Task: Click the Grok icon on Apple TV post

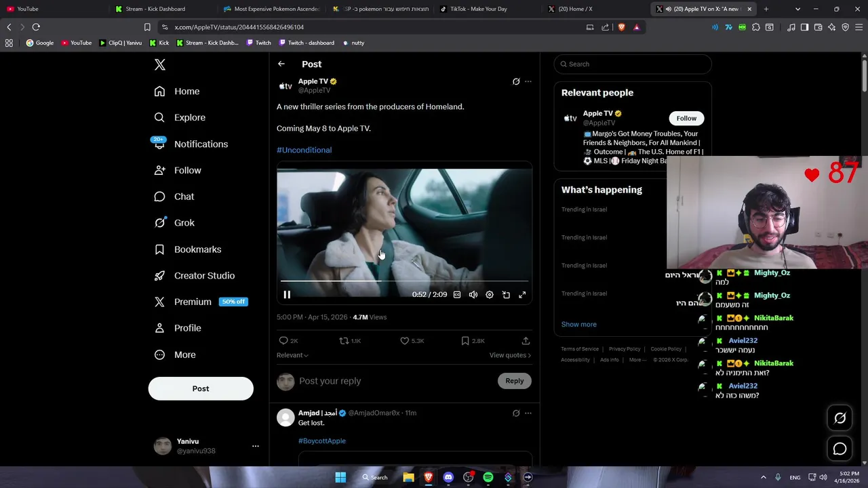Action: (516, 81)
